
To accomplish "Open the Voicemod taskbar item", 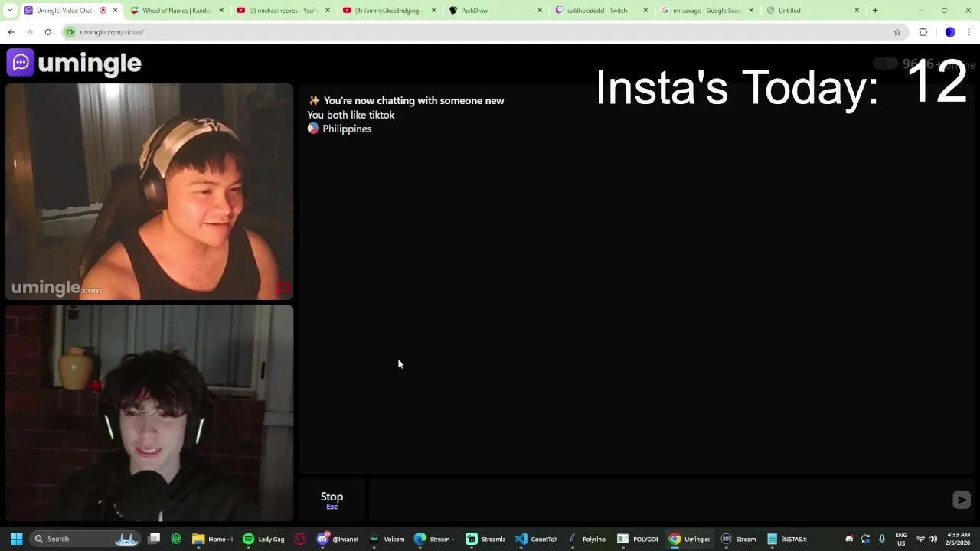I will click(387, 539).
